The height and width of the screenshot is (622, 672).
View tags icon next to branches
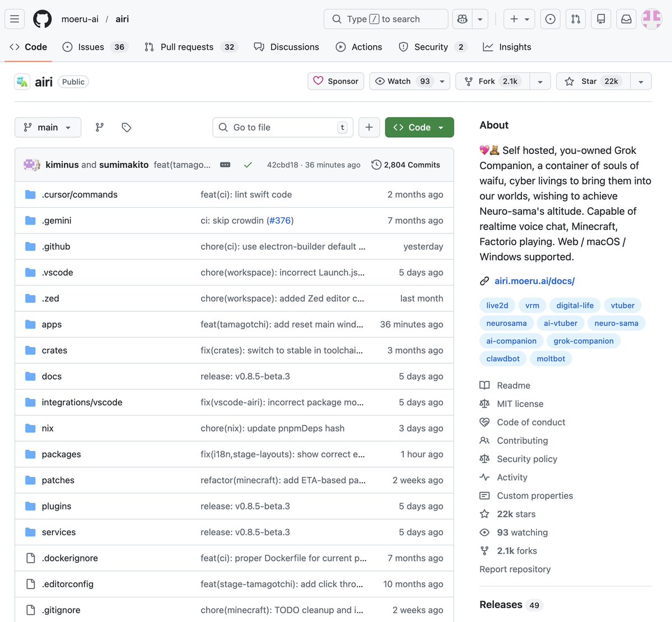(x=127, y=127)
